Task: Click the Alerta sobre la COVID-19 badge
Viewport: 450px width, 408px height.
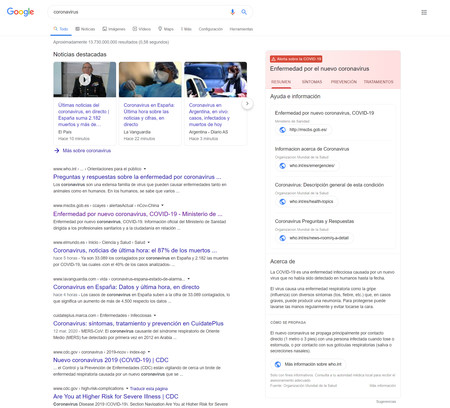Action: [296, 59]
